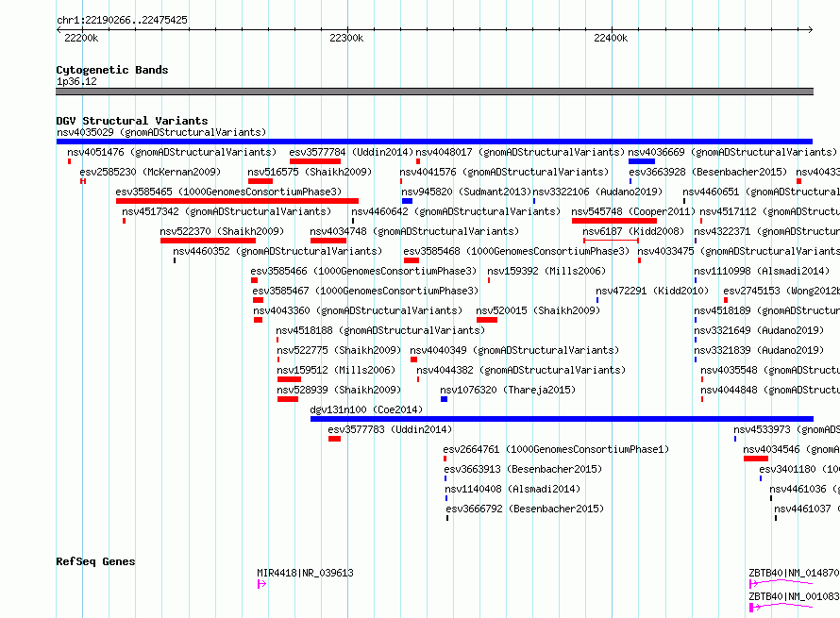
Task: Open nsv4044382 (gnomADStructuralVariants) label
Action: point(521,370)
